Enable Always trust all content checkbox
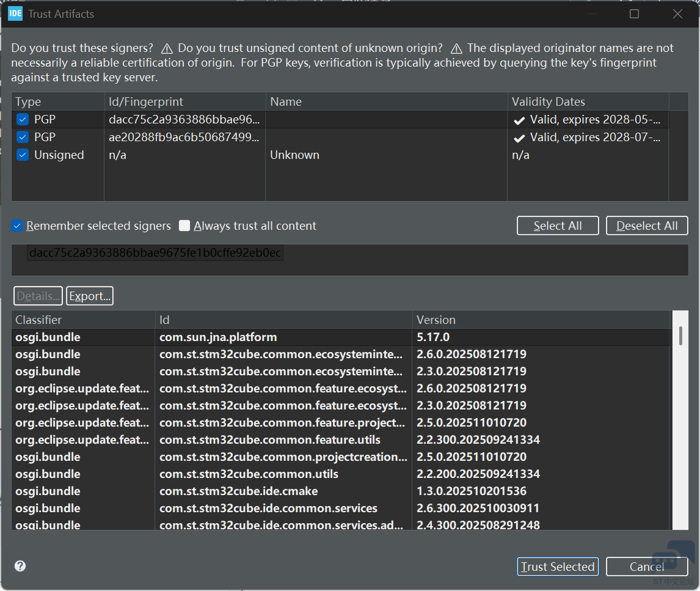 pyautogui.click(x=184, y=226)
